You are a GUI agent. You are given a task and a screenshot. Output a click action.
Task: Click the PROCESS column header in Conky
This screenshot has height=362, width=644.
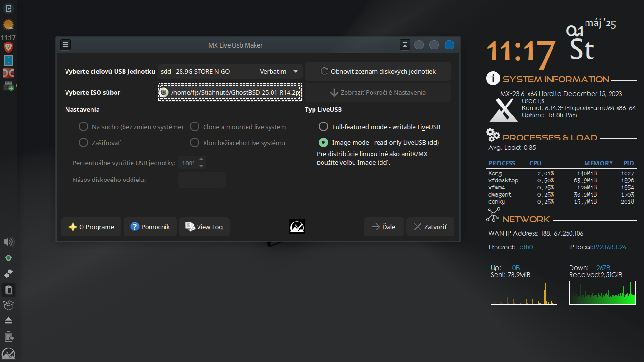point(502,163)
